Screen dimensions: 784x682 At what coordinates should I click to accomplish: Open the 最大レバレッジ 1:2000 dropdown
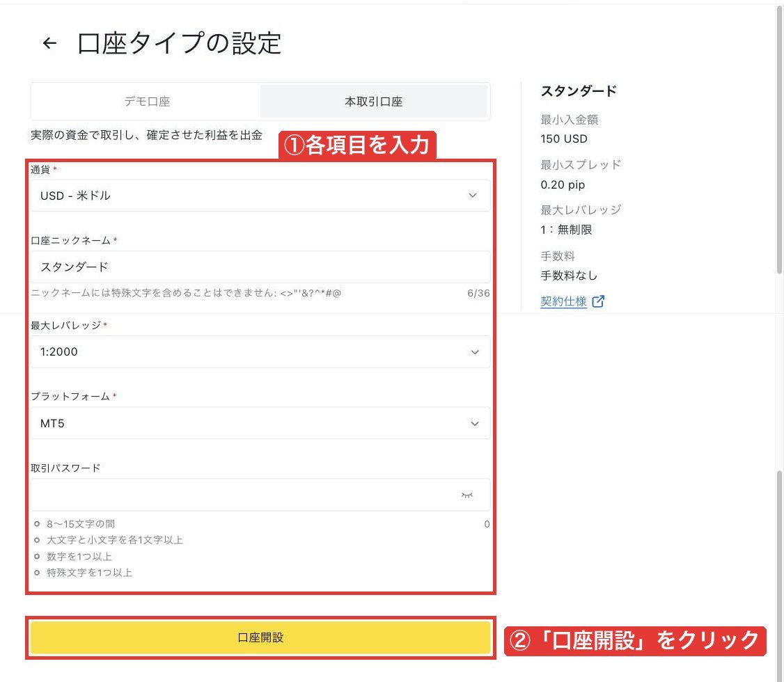click(260, 351)
